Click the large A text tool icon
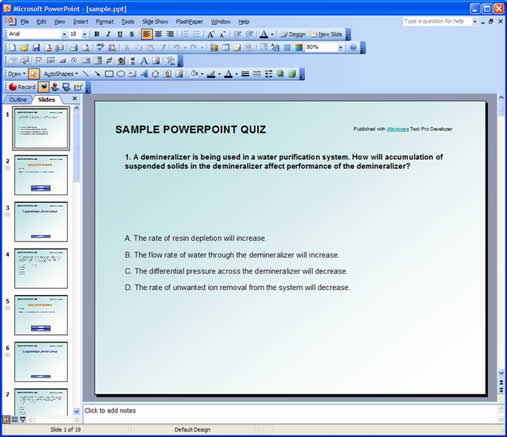 click(144, 61)
